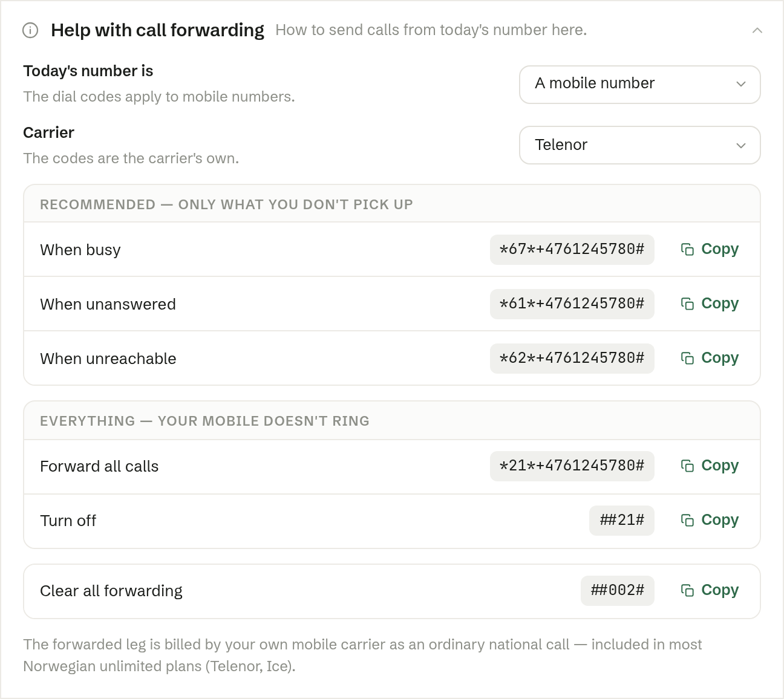This screenshot has width=784, height=699.
Task: Select the ##002# code chip
Action: (618, 590)
